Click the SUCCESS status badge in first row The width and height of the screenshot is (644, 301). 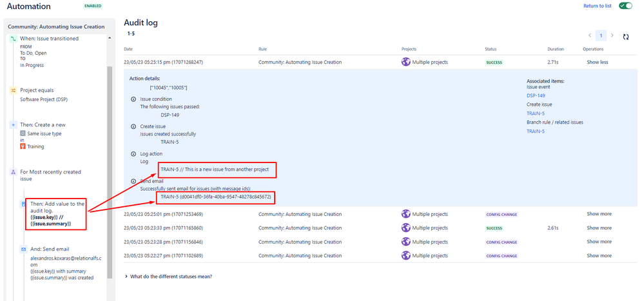494,63
